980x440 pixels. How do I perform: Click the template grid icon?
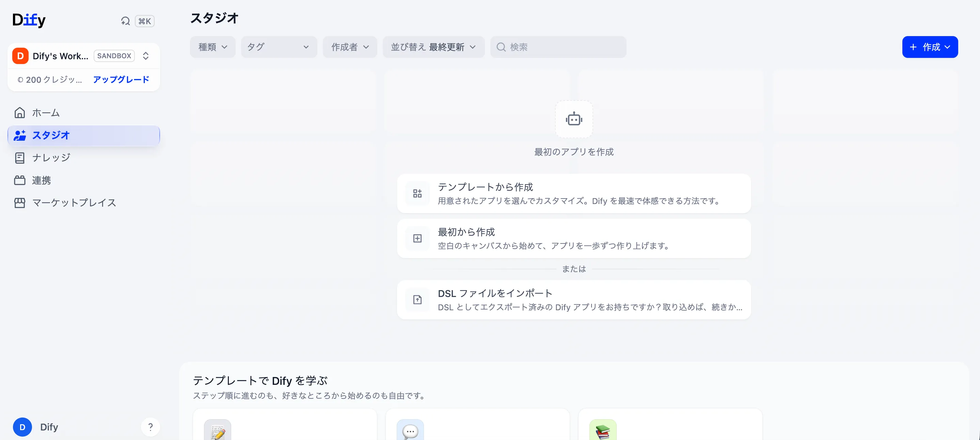coord(417,193)
